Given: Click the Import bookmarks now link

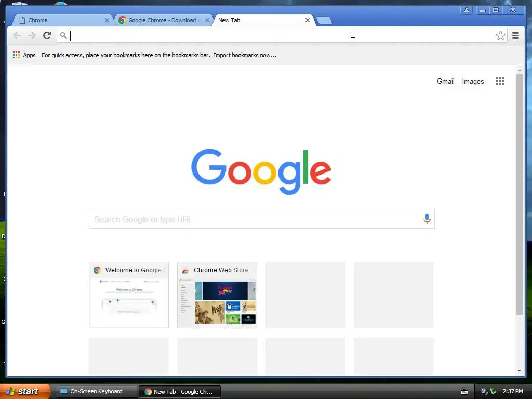Looking at the screenshot, I should pyautogui.click(x=245, y=55).
